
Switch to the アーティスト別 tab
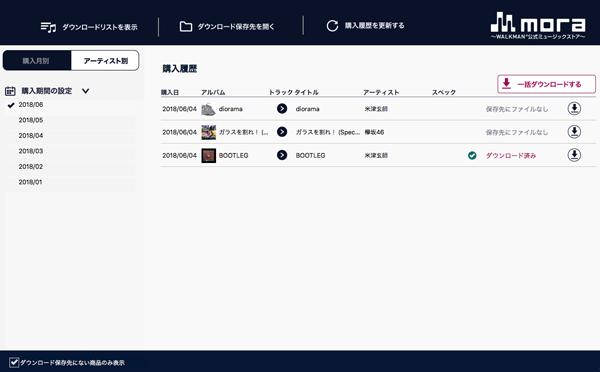(x=105, y=60)
